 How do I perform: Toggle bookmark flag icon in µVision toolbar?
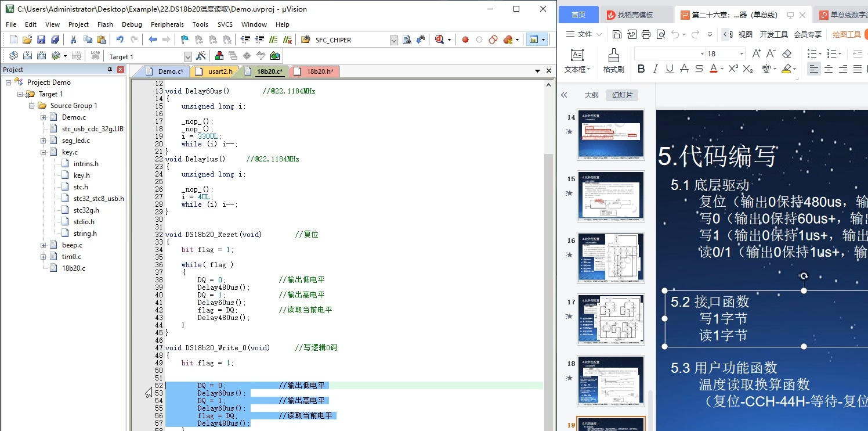tap(185, 39)
